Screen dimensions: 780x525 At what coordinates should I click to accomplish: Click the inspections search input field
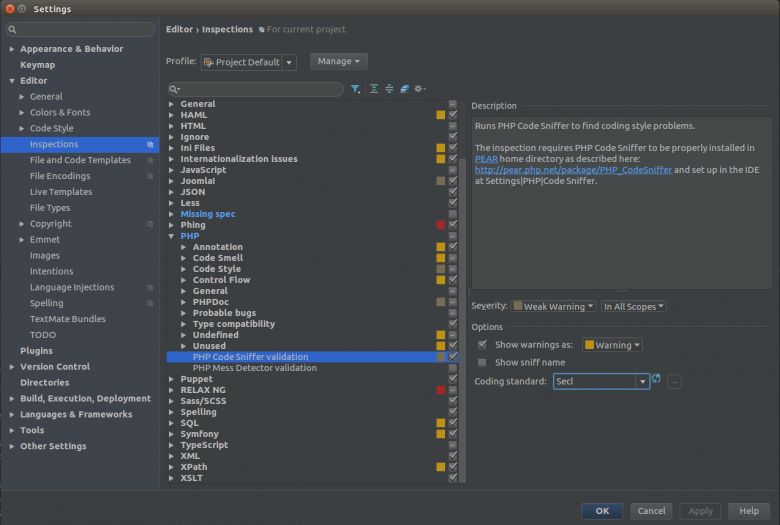click(x=256, y=89)
